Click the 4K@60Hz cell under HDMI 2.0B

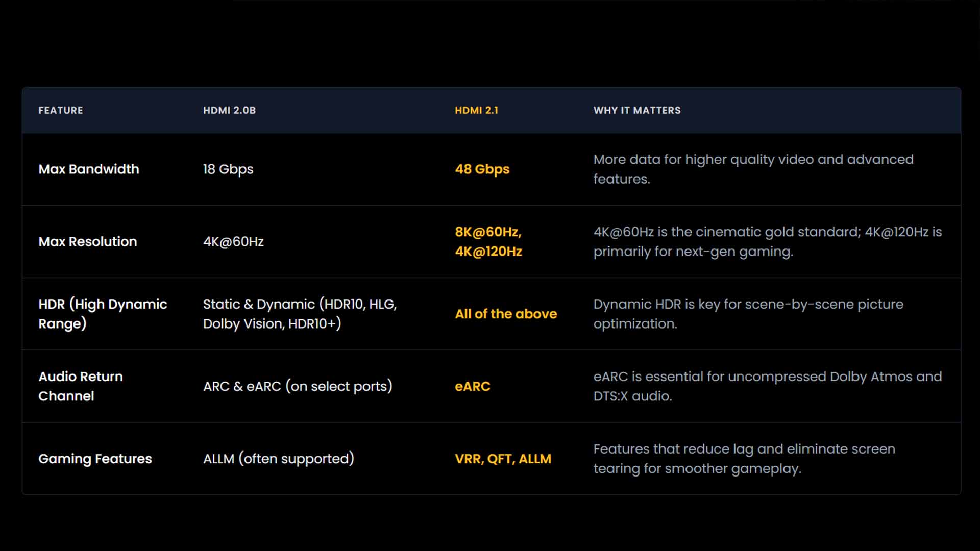point(233,242)
